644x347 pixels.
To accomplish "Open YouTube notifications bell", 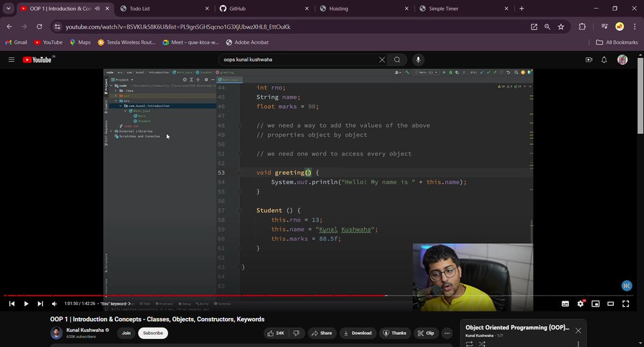I will pyautogui.click(x=604, y=60).
